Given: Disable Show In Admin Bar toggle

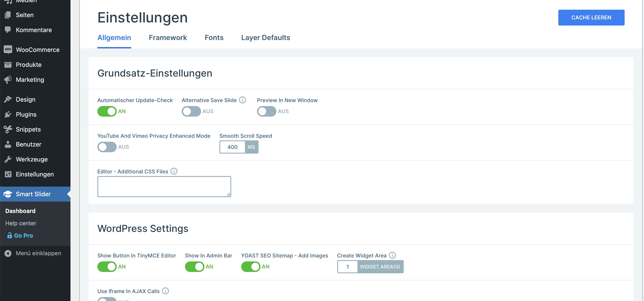Looking at the screenshot, I should 194,266.
